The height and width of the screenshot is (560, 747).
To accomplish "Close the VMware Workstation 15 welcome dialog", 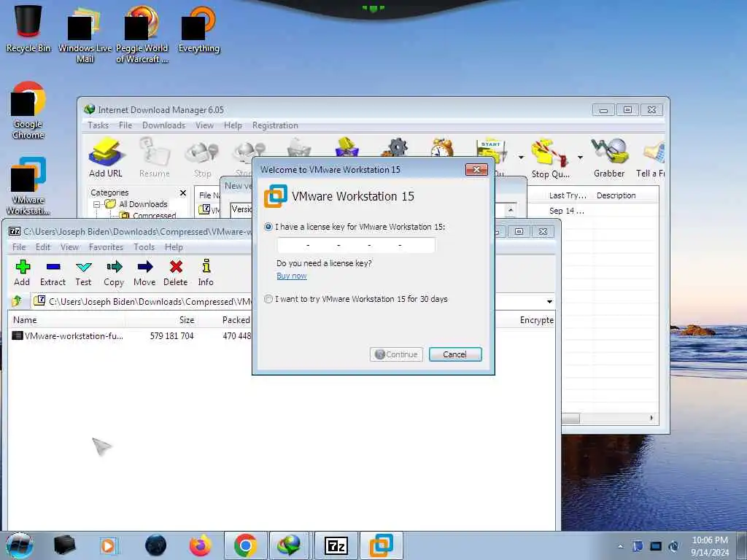I will click(x=476, y=169).
